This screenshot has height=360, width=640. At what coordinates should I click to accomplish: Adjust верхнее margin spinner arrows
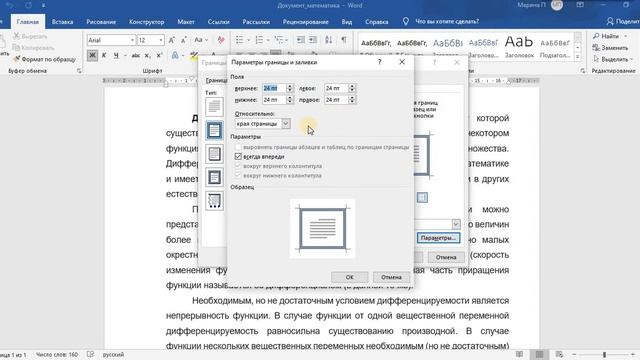290,88
